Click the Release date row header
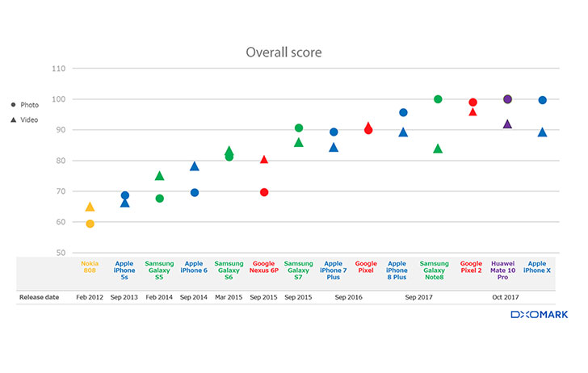The width and height of the screenshot is (588, 373). point(40,297)
